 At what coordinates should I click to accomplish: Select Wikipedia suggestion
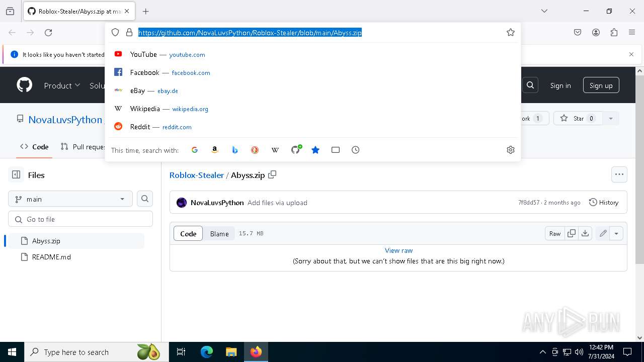coord(313,109)
